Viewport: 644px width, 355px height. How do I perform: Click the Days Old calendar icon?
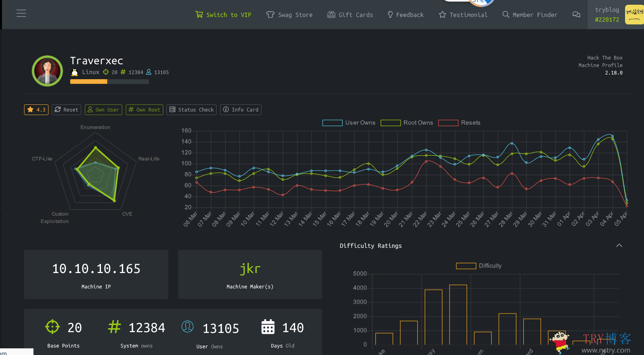(x=268, y=327)
